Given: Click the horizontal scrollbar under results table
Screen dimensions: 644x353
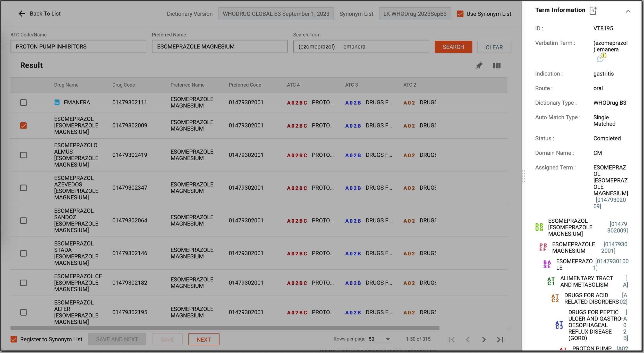Looking at the screenshot, I should (225, 328).
